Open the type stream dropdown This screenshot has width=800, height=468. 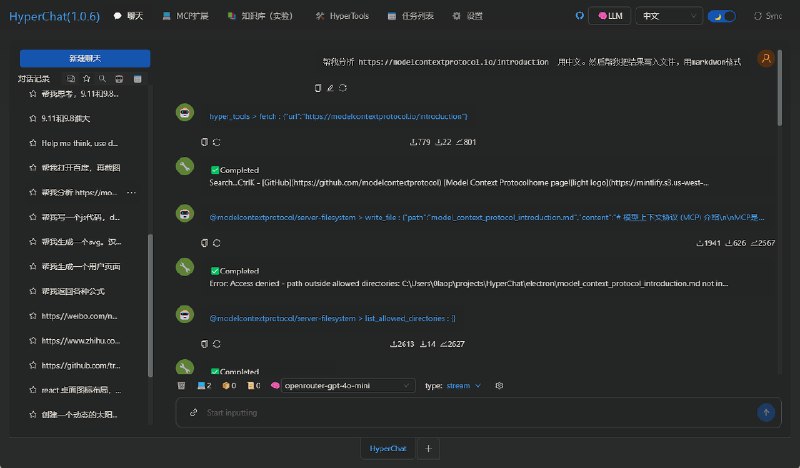click(463, 385)
